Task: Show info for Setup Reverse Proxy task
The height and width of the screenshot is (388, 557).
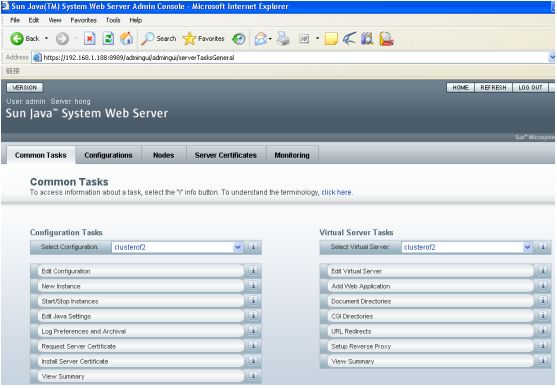Action: (543, 346)
